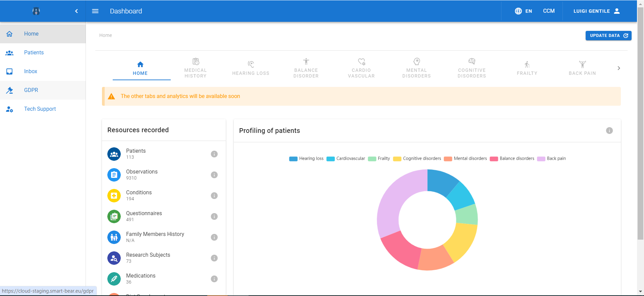Show info for Patients resource
The height and width of the screenshot is (296, 644).
[x=214, y=154]
